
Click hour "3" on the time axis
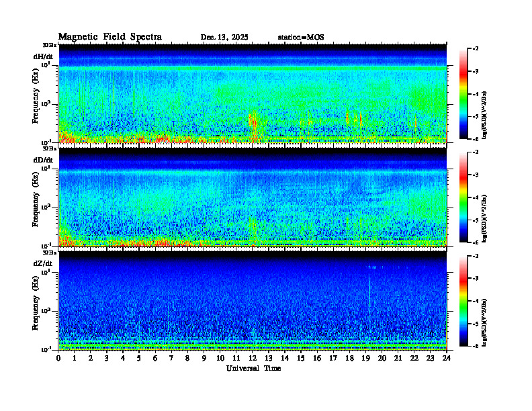tap(107, 358)
